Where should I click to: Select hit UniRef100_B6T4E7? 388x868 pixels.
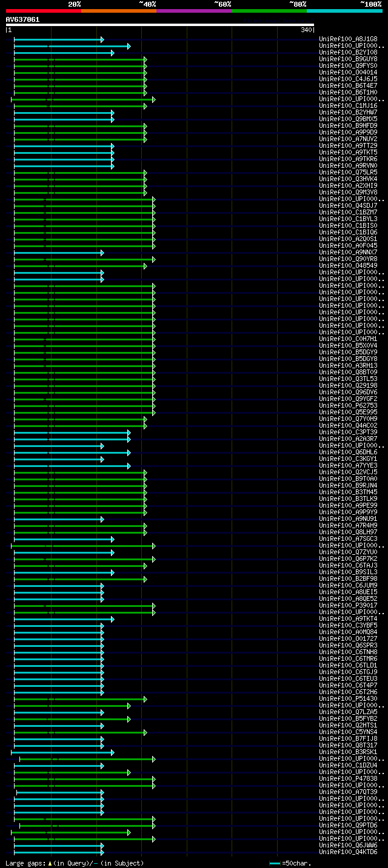(348, 86)
